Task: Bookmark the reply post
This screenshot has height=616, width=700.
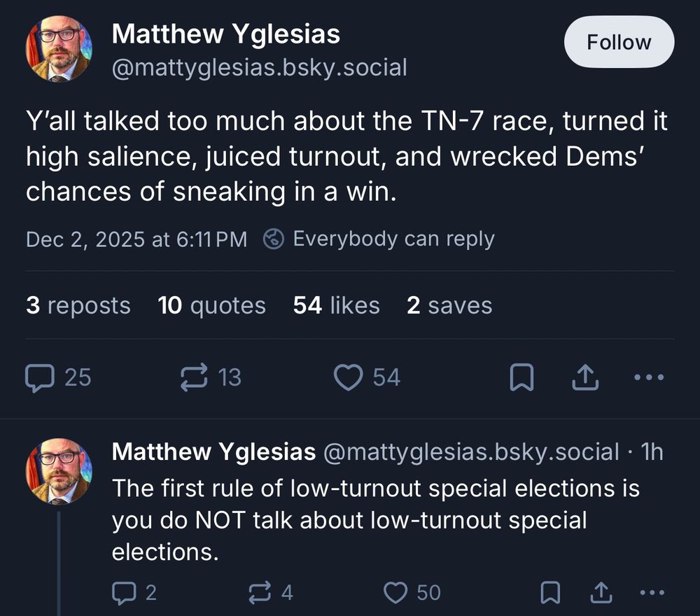Action: coord(552,592)
